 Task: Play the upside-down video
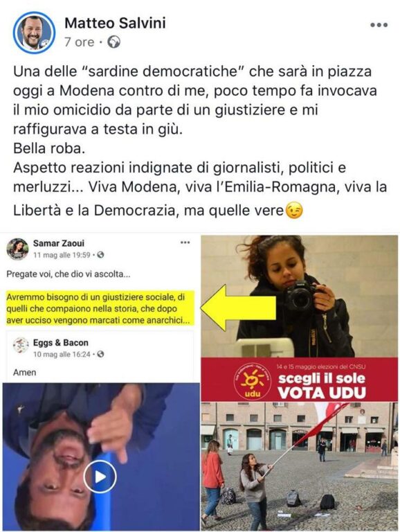[100, 477]
